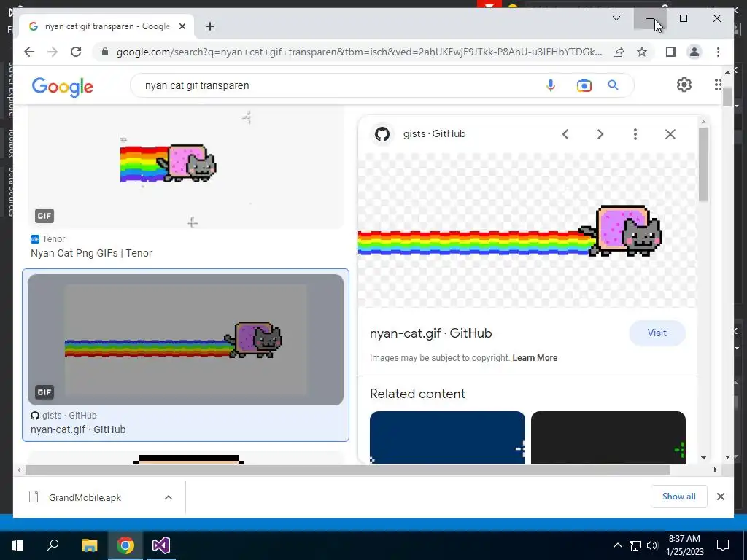747x560 pixels.
Task: Go back with Chrome's back arrow
Action: (x=29, y=52)
